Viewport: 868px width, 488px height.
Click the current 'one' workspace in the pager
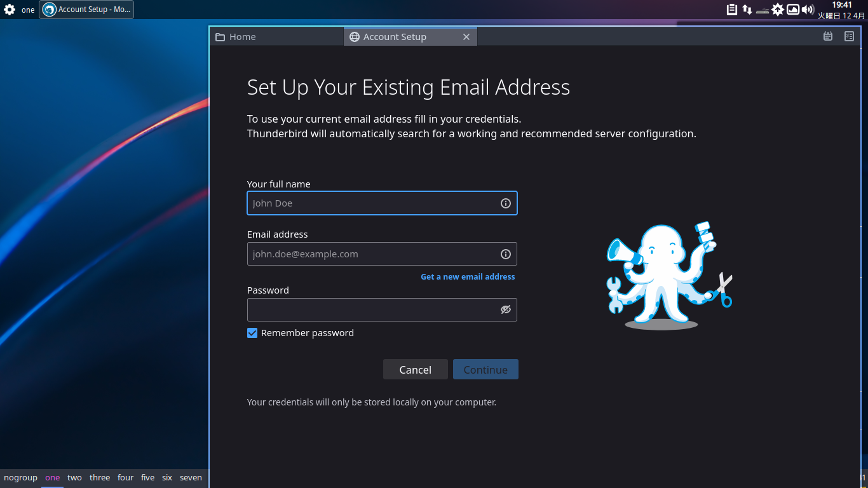point(53,478)
